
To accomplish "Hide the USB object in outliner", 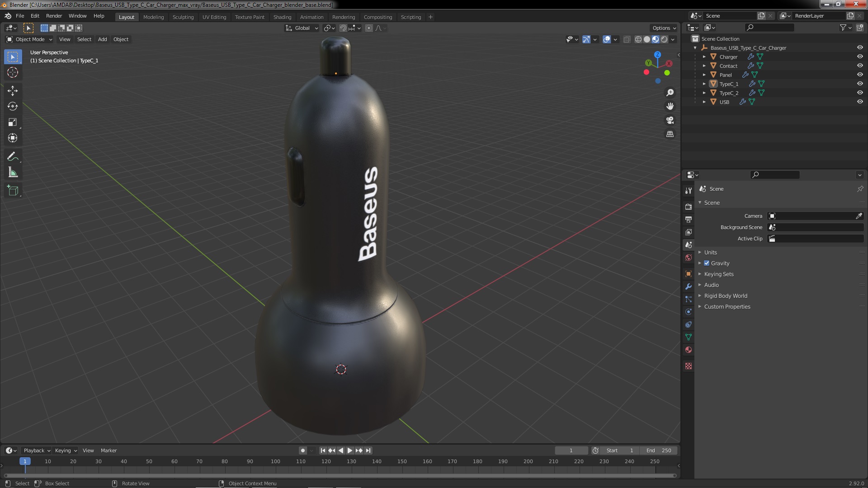I will pos(860,102).
